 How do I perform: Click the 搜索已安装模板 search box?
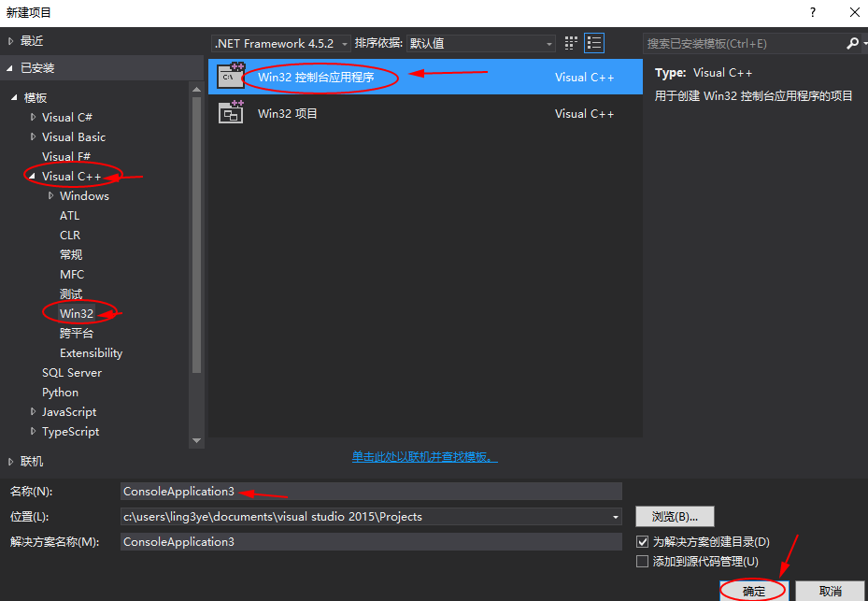tap(744, 43)
